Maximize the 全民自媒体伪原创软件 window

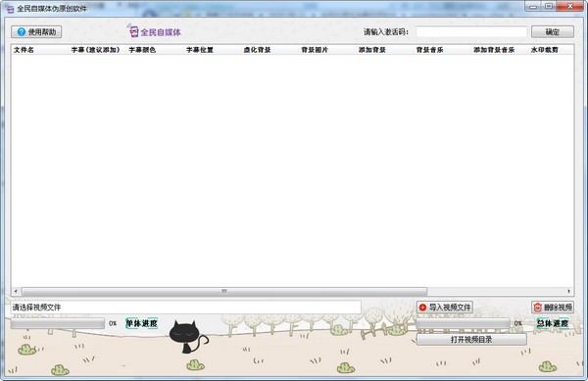(x=549, y=7)
